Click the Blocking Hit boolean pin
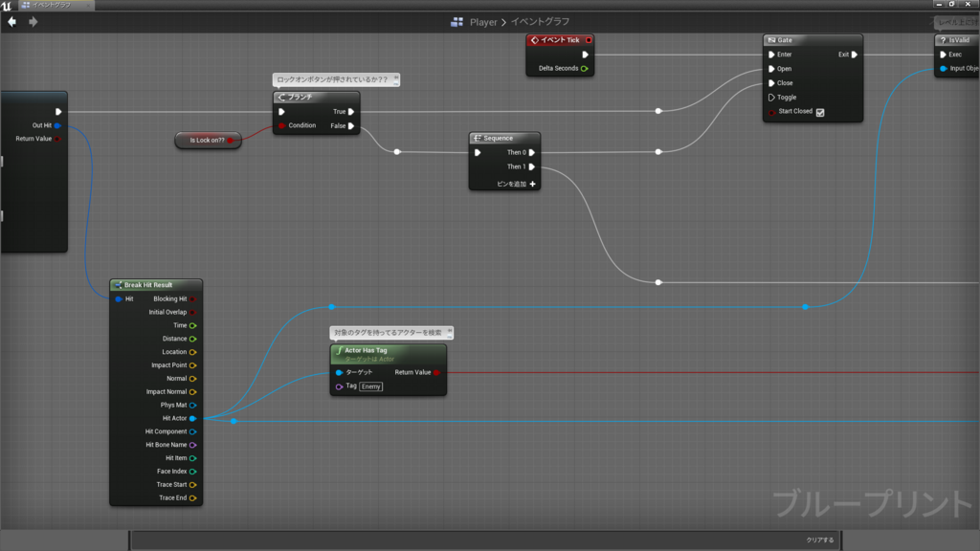 [x=192, y=299]
